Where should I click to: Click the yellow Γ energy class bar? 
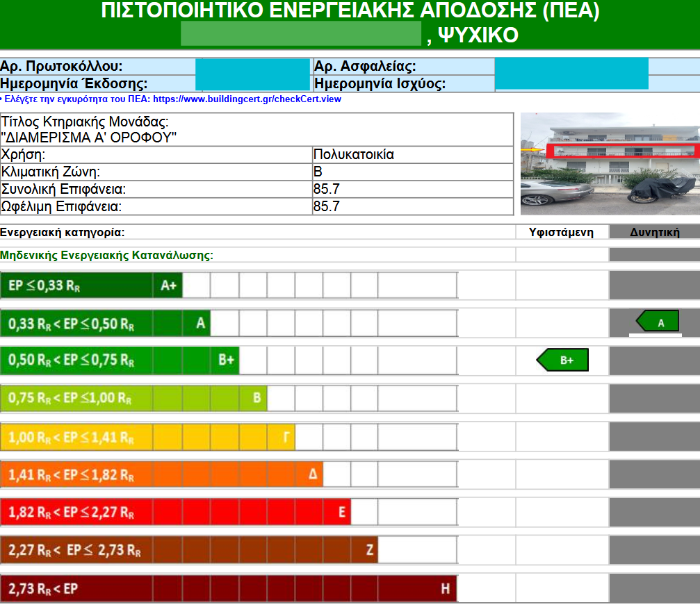point(146,438)
